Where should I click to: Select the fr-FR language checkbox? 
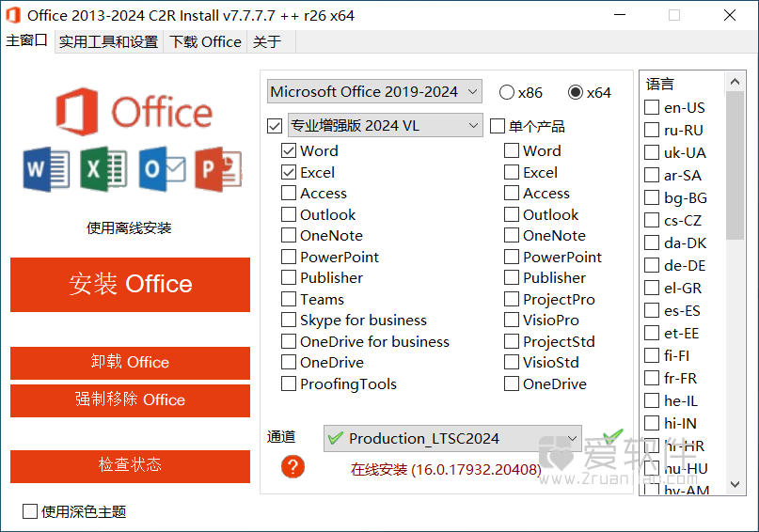(x=652, y=378)
